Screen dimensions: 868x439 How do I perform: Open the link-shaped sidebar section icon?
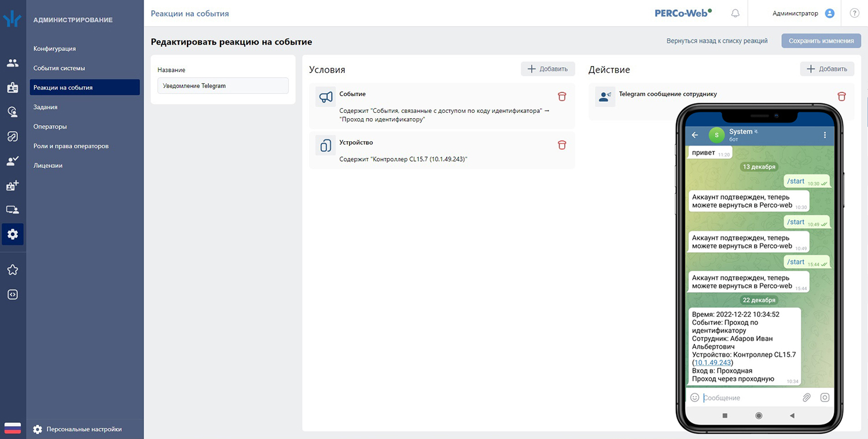click(13, 137)
